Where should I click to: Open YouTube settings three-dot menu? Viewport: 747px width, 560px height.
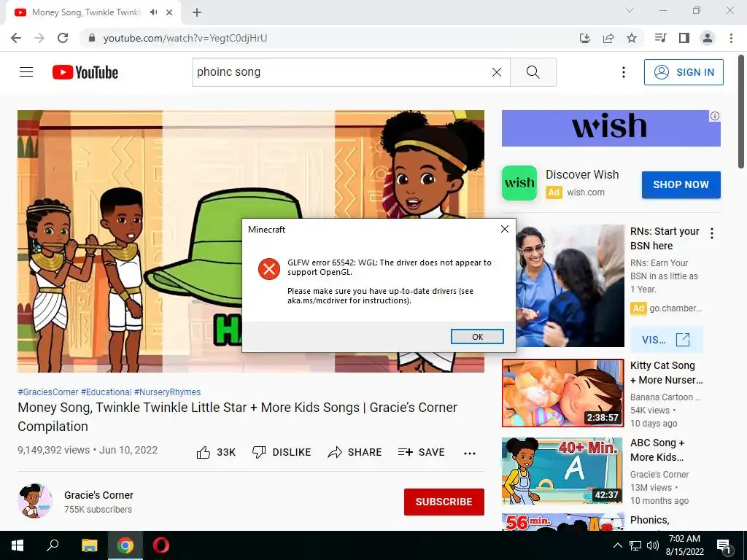click(x=623, y=72)
